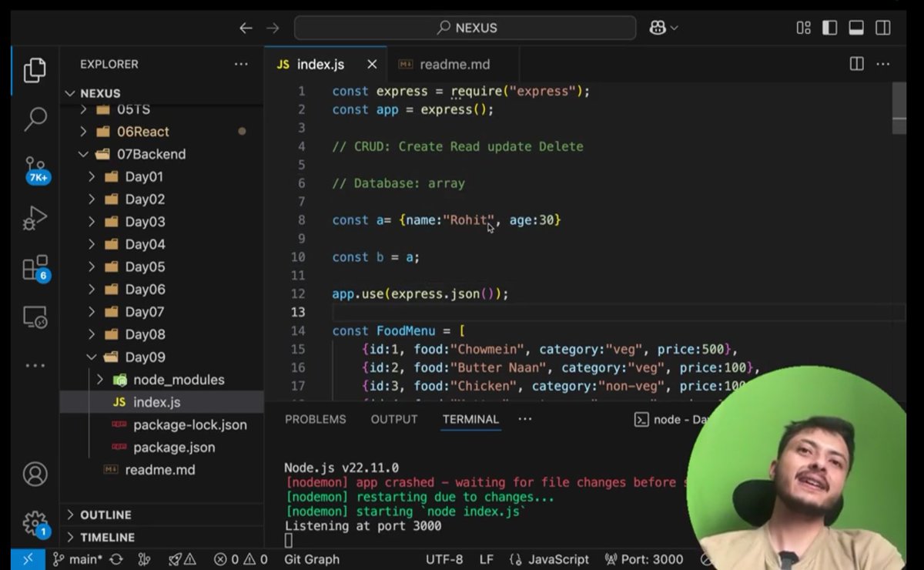Open the UTF-8 encoding selector
Image resolution: width=924 pixels, height=570 pixels.
click(x=445, y=559)
